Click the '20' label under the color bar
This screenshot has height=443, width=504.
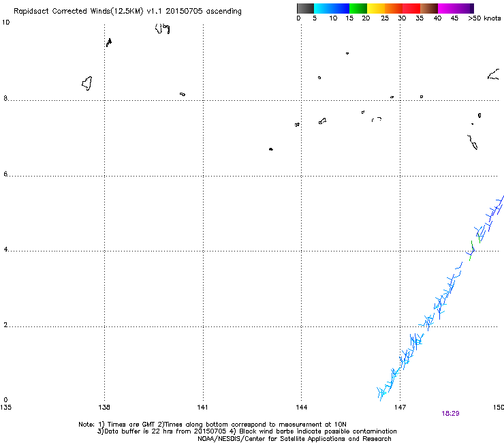366,18
